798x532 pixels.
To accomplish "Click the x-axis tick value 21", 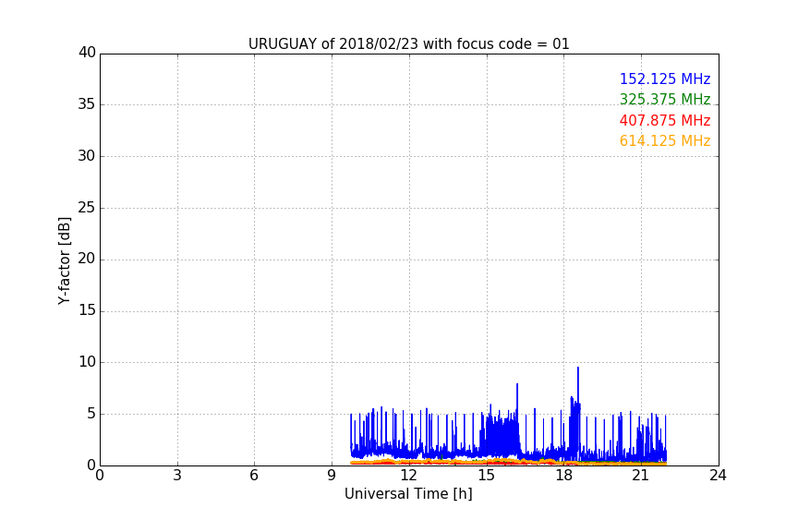I will [641, 476].
